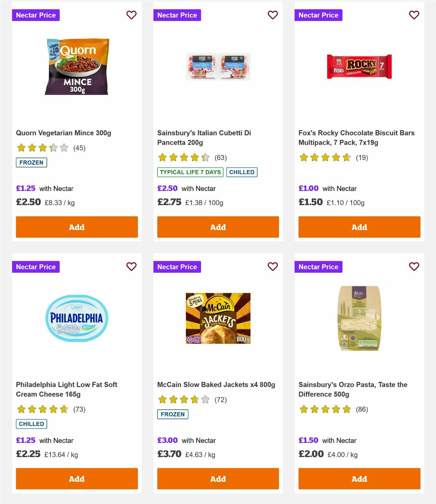The image size is (436, 504).
Task: Add Quorn Vegetarian Mince to basket
Action: tap(77, 227)
